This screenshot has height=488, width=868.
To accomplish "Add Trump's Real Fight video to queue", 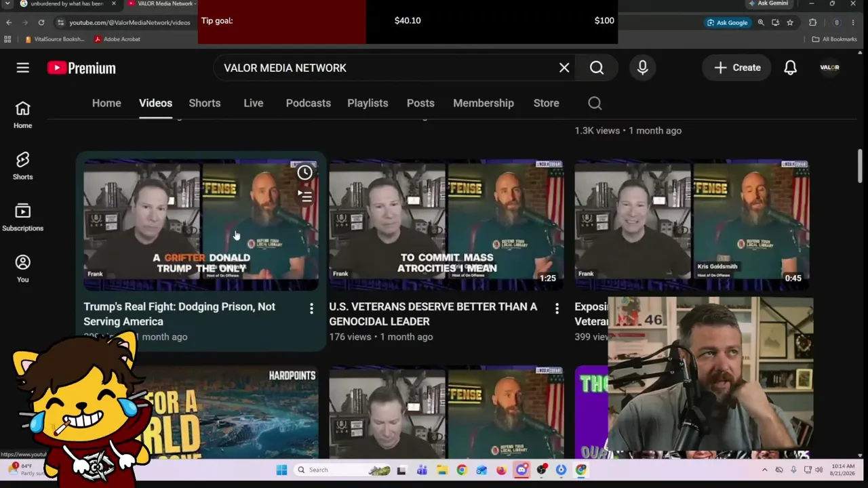I will [x=304, y=197].
